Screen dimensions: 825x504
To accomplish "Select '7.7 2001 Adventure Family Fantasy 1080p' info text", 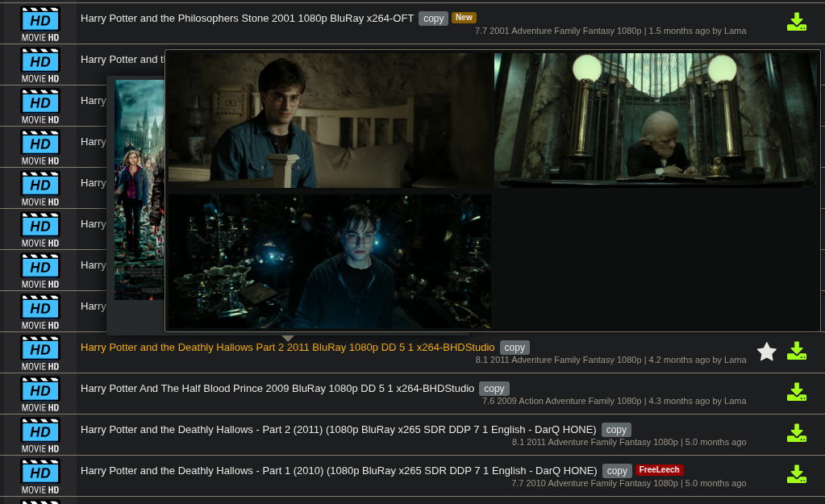I will click(558, 31).
